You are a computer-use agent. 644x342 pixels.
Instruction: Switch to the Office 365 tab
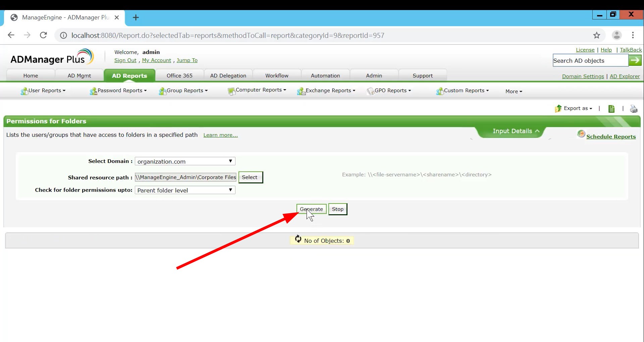[179, 75]
